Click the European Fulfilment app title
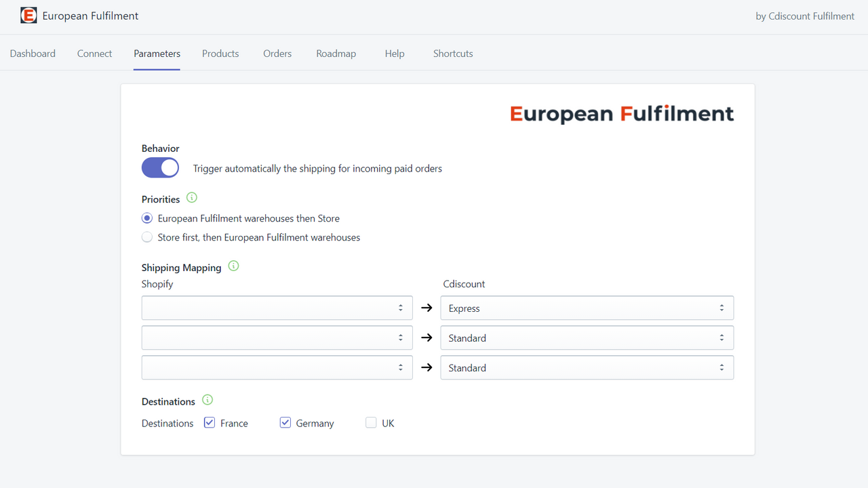Image resolution: width=868 pixels, height=488 pixels. [x=90, y=16]
